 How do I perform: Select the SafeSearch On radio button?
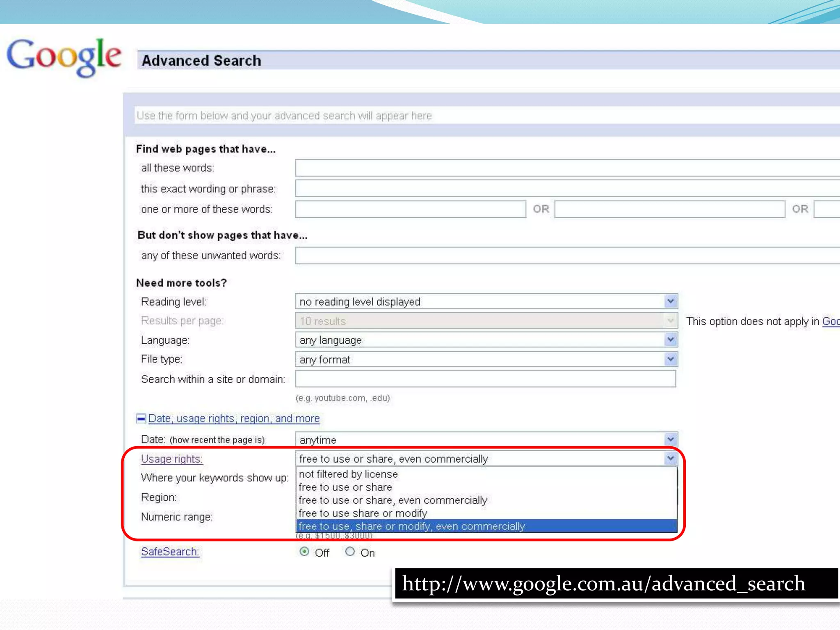(350, 552)
